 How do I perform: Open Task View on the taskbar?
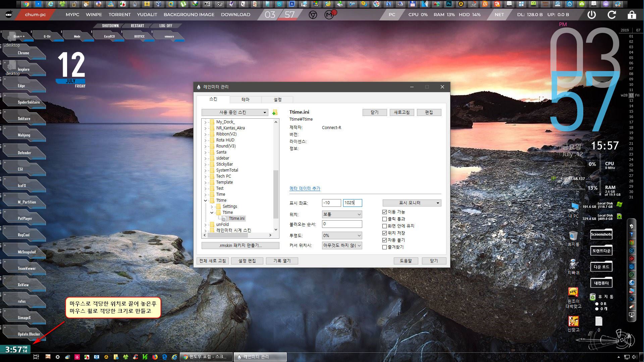click(x=36, y=357)
